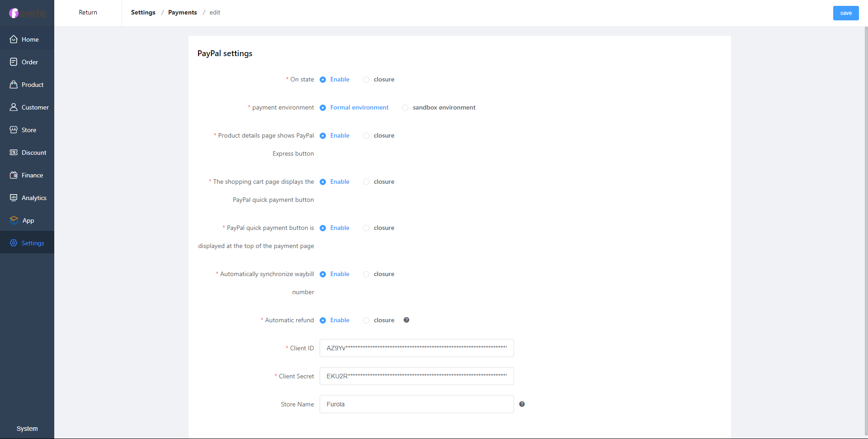This screenshot has height=439, width=868.
Task: Open the Finance menu item
Action: coord(27,175)
